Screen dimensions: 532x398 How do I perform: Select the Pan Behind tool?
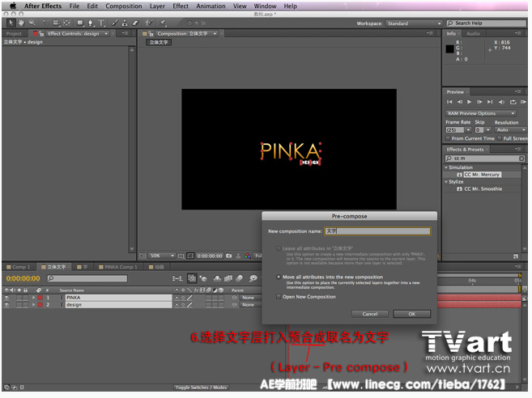coord(67,23)
